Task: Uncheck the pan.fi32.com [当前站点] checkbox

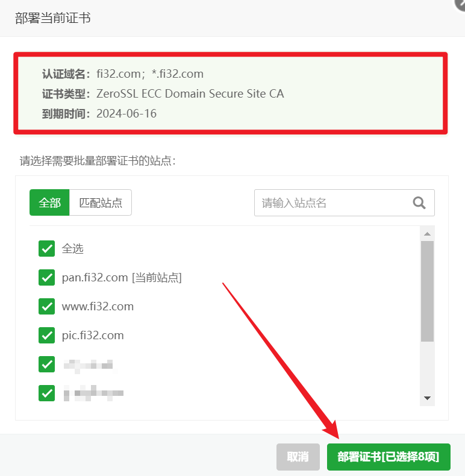Action: click(x=46, y=277)
